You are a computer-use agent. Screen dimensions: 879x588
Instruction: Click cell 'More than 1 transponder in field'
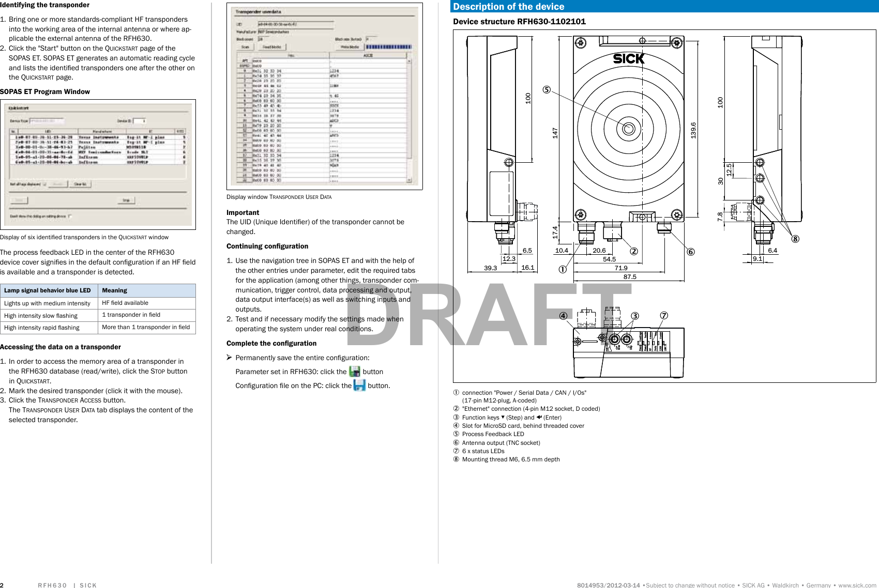(146, 327)
